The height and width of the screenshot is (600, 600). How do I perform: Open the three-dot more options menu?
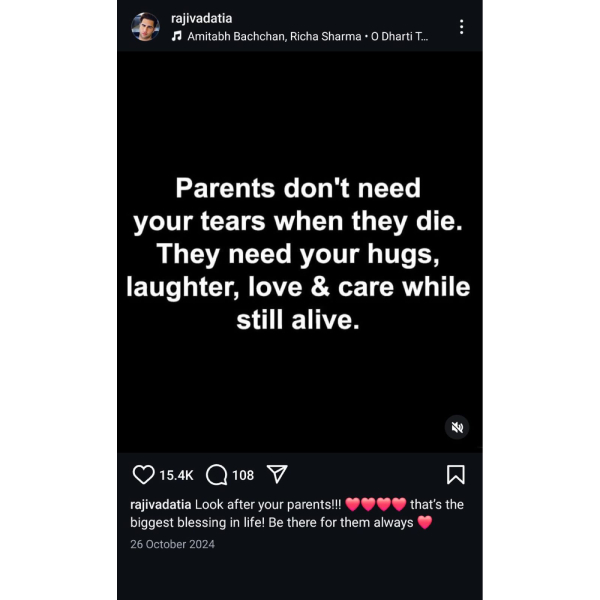(461, 27)
